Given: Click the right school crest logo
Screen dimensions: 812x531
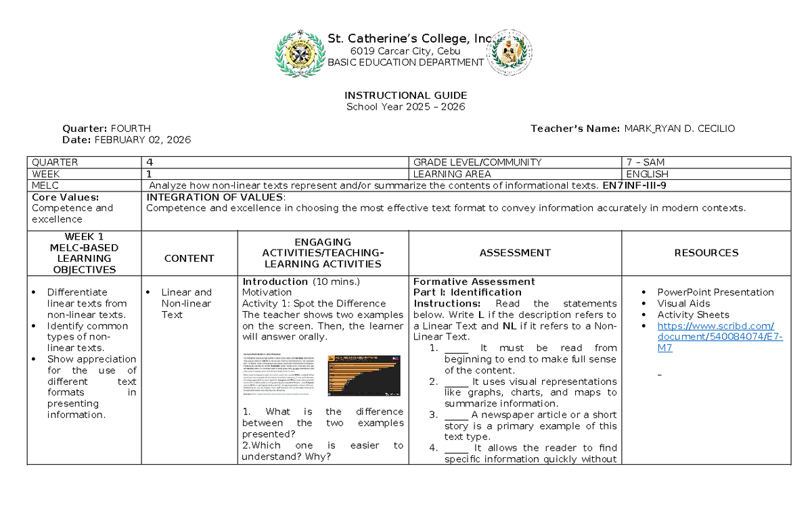Looking at the screenshot, I should (x=511, y=51).
